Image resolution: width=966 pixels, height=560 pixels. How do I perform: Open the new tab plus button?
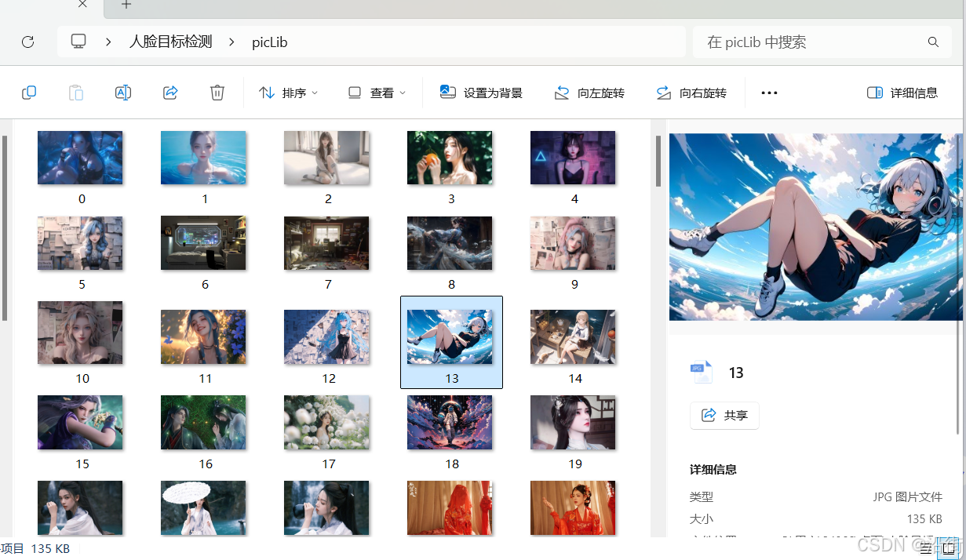pyautogui.click(x=126, y=5)
